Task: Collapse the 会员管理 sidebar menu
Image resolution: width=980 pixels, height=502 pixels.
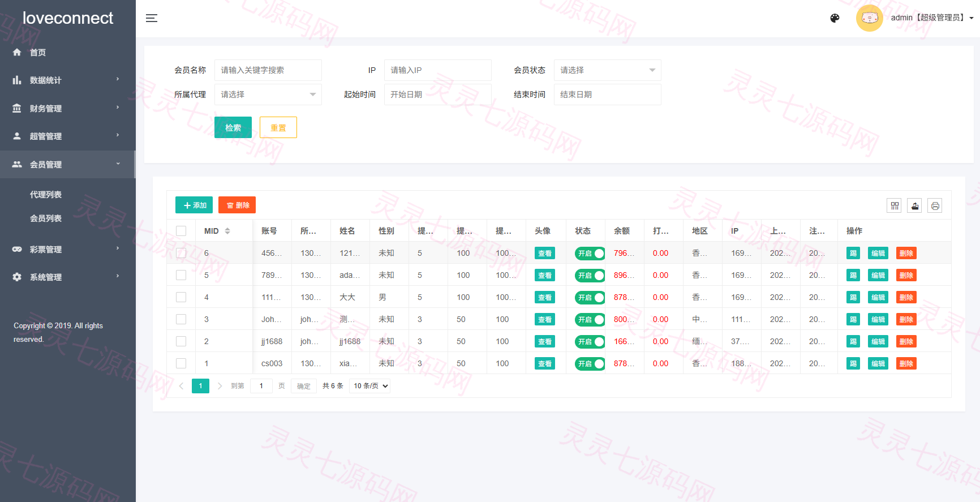Action: [x=68, y=164]
